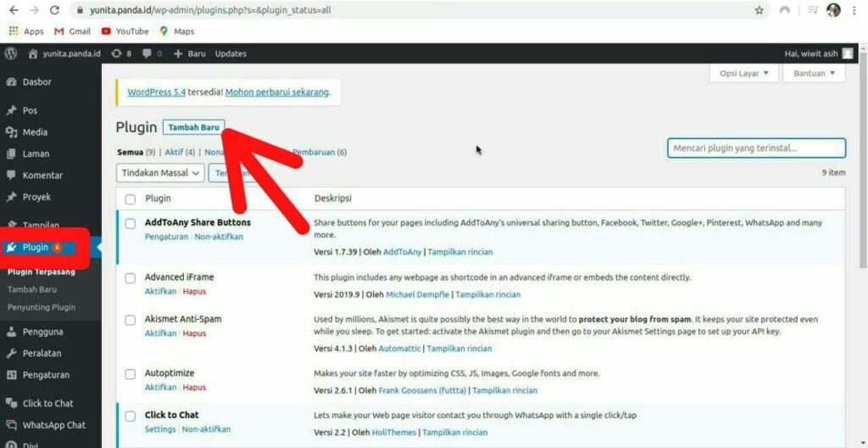Screen dimensions: 868x448
Task: Click the WordPress logo in the admin bar
Action: coord(10,53)
